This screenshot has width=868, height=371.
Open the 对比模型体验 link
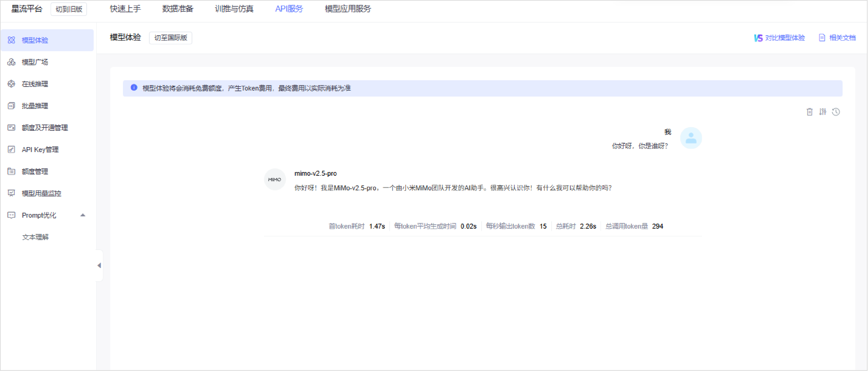[x=779, y=38]
